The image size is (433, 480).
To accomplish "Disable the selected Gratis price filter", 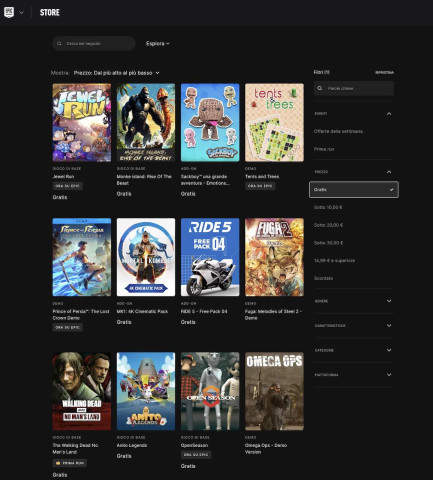I will point(354,190).
